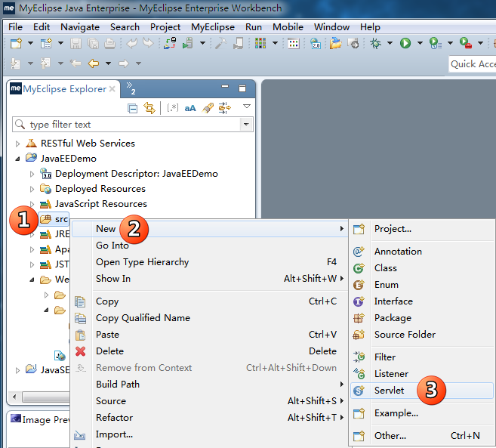Collapse All in MyEclipse Explorer

click(x=132, y=108)
